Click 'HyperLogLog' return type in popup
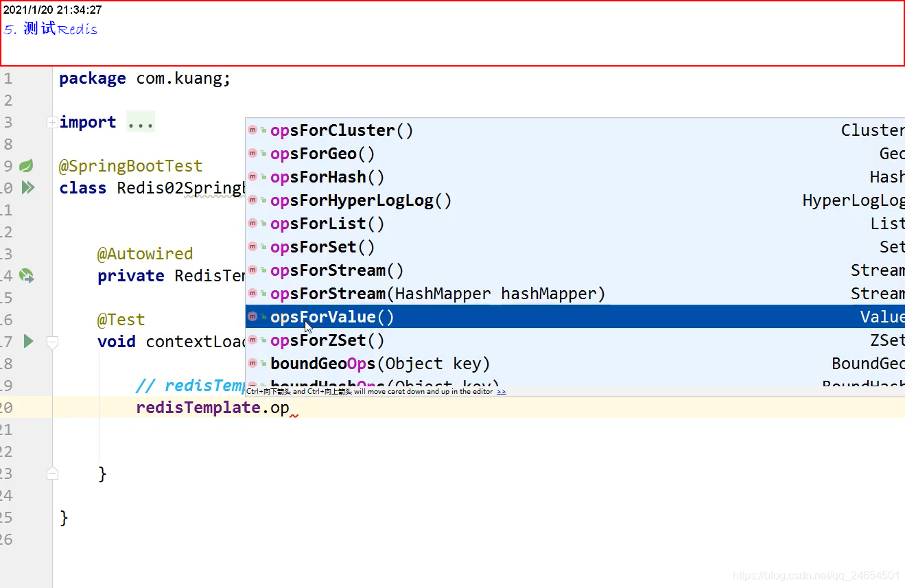905x588 pixels. (854, 200)
